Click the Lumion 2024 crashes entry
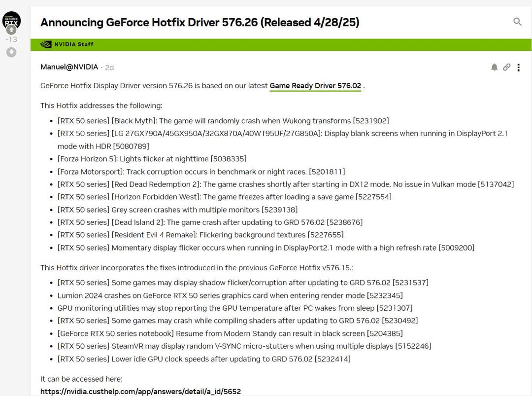Screen dimensions: 532x396 (x=230, y=295)
